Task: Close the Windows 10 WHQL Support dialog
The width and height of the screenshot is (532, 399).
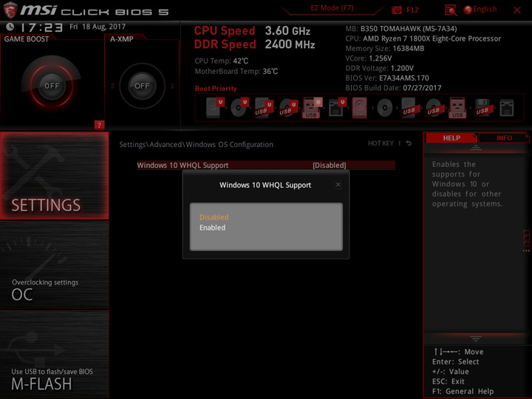Action: tap(338, 185)
